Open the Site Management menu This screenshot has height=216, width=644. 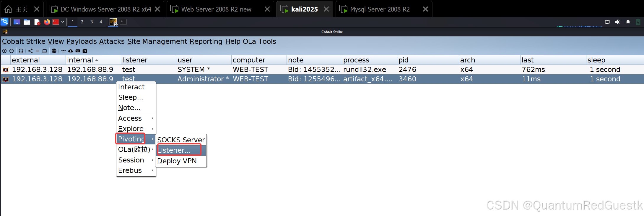[x=157, y=41]
